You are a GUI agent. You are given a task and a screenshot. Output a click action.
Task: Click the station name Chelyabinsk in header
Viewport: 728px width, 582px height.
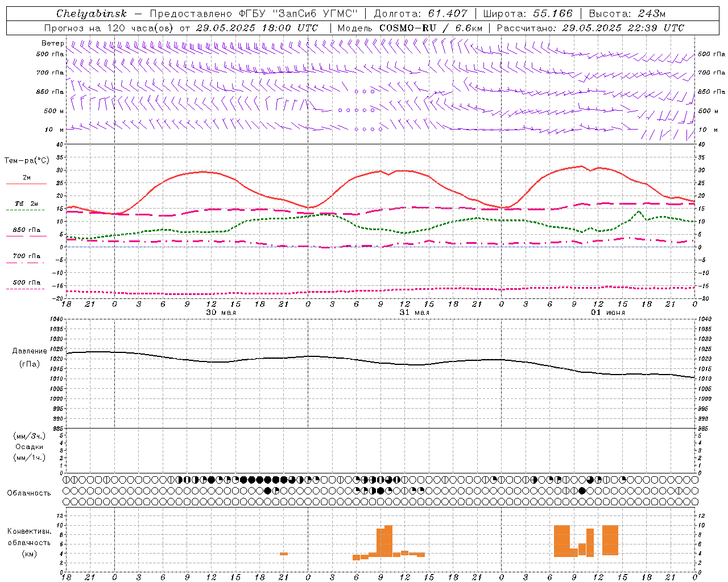[x=91, y=14]
